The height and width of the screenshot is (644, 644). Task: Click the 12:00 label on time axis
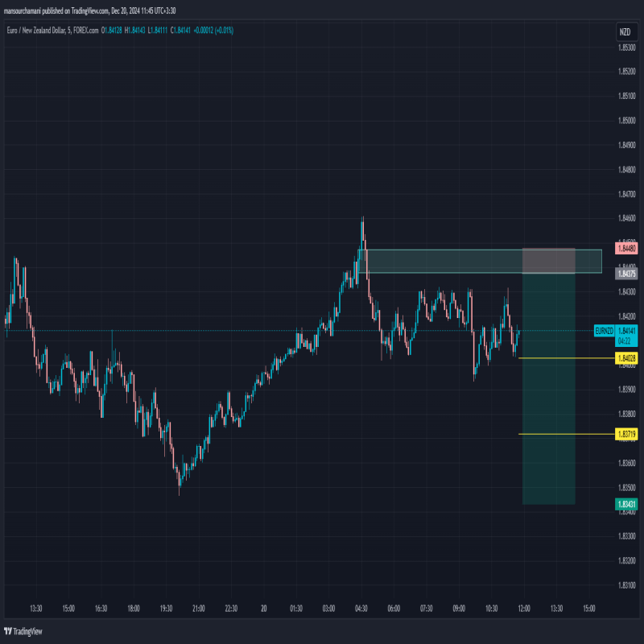524,609
